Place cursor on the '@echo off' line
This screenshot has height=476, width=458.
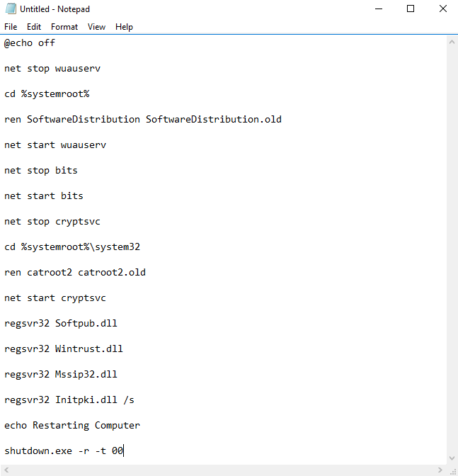coord(30,42)
